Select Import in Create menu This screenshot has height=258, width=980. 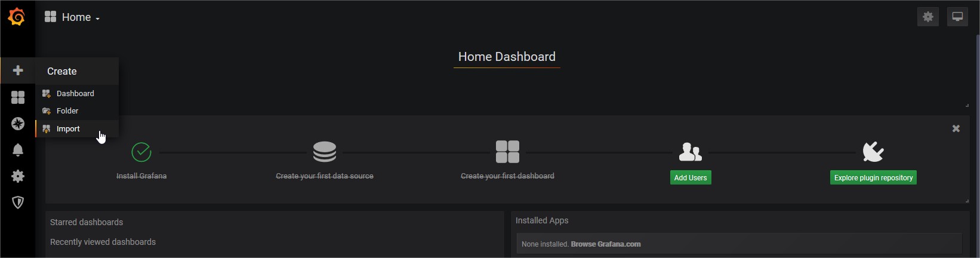click(77, 129)
